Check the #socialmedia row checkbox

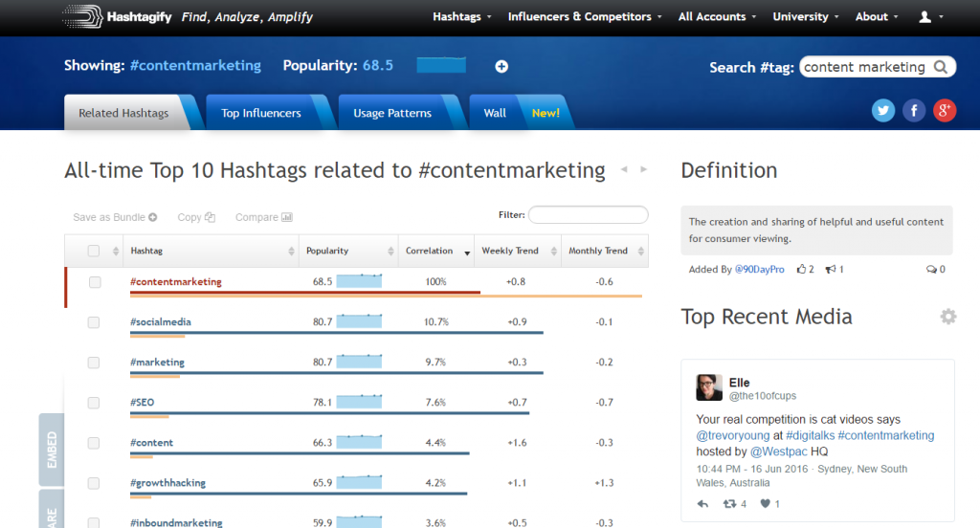pyautogui.click(x=94, y=322)
